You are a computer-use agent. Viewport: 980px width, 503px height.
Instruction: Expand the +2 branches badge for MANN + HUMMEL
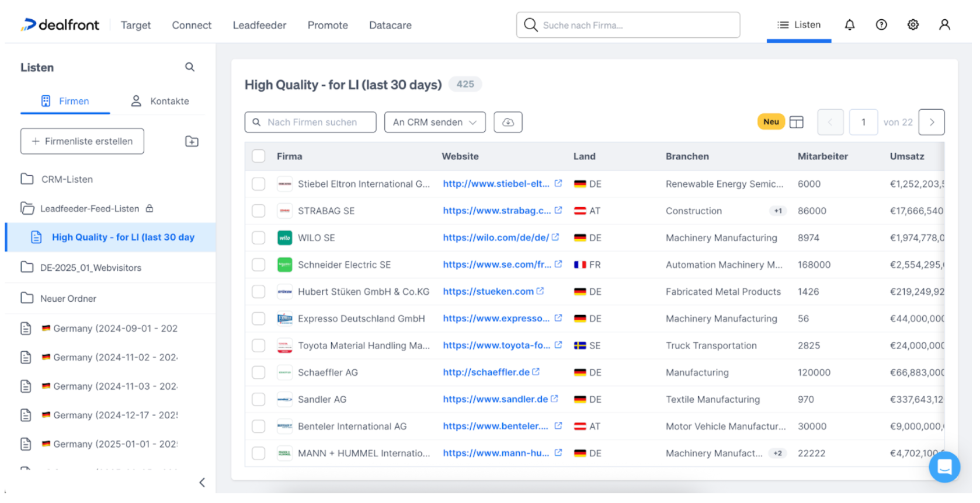point(777,453)
